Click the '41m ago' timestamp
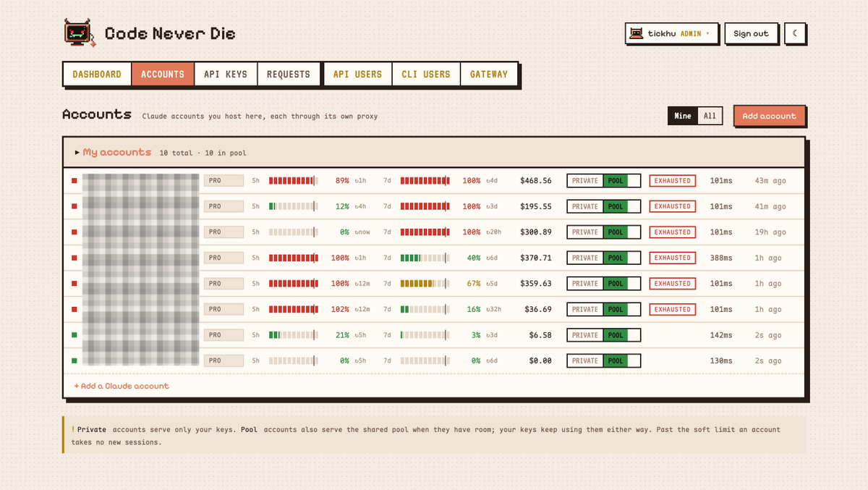 [770, 206]
